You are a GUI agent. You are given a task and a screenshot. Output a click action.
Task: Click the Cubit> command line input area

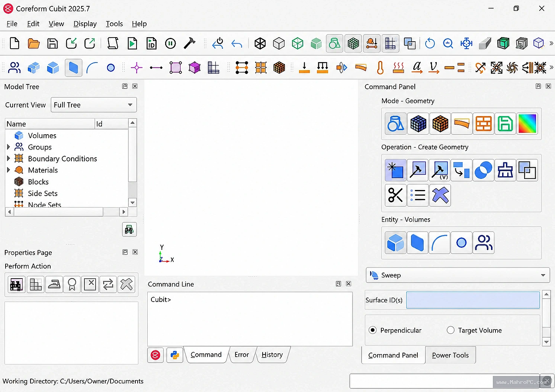point(250,319)
